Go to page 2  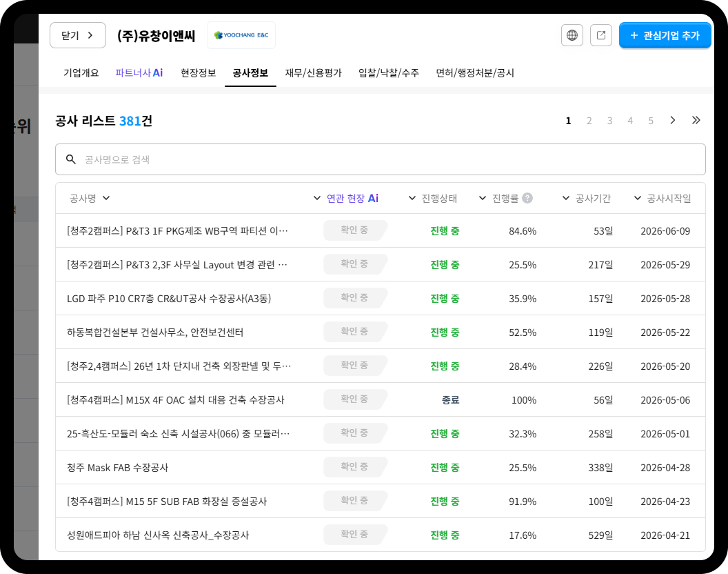point(589,121)
